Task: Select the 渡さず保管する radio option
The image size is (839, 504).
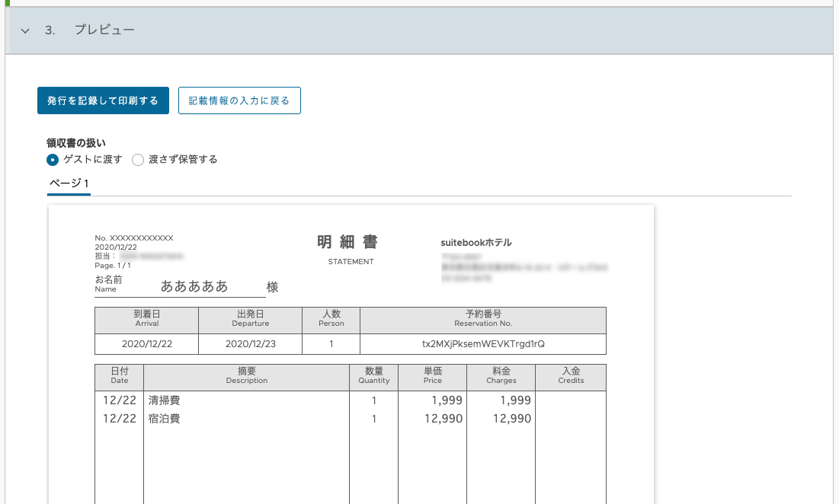Action: (x=137, y=159)
